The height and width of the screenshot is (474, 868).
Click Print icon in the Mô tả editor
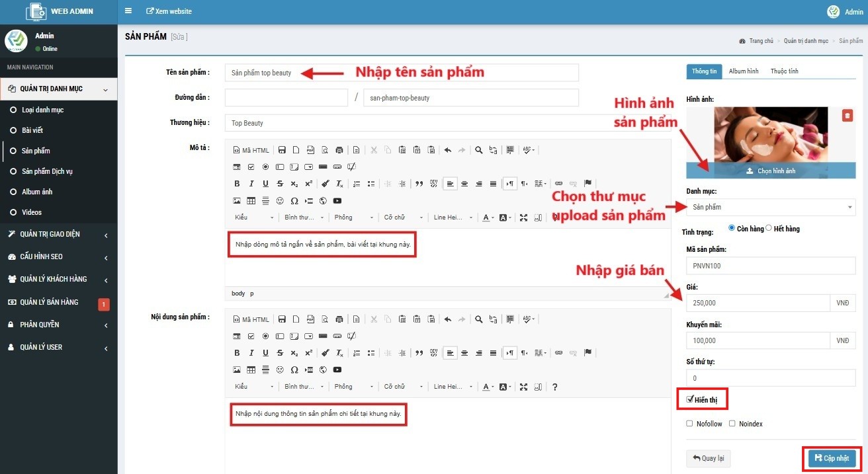click(339, 150)
